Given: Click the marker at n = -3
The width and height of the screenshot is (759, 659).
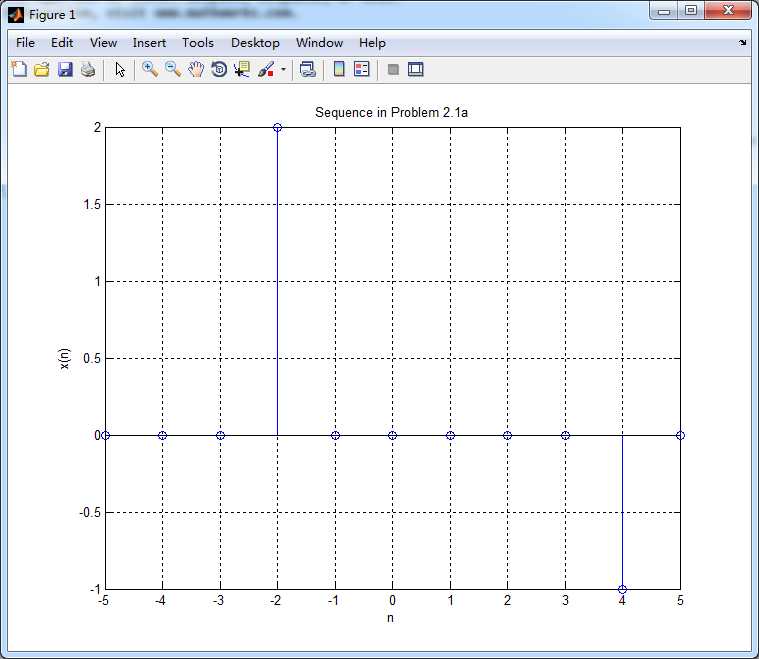Looking at the screenshot, I should click(220, 435).
